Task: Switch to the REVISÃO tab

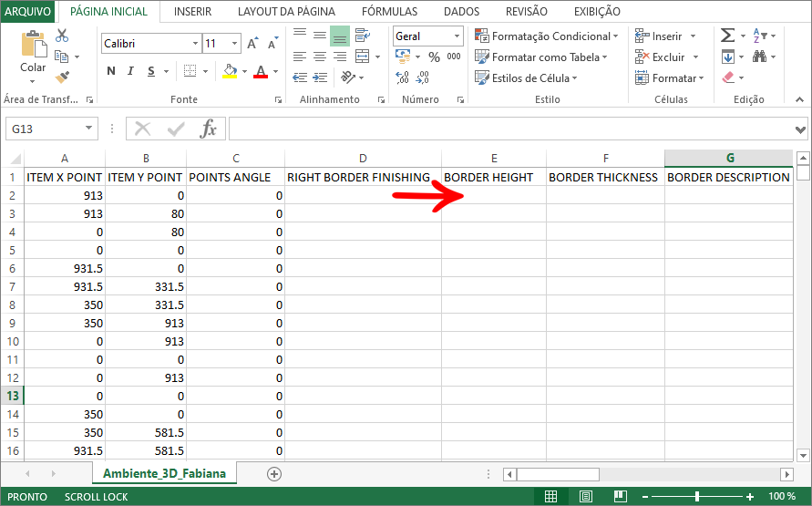Action: coord(526,11)
